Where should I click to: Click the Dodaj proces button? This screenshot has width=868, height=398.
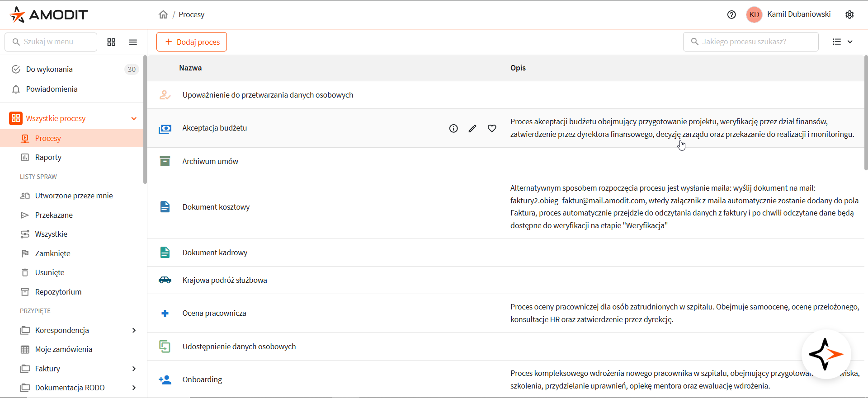click(x=192, y=42)
